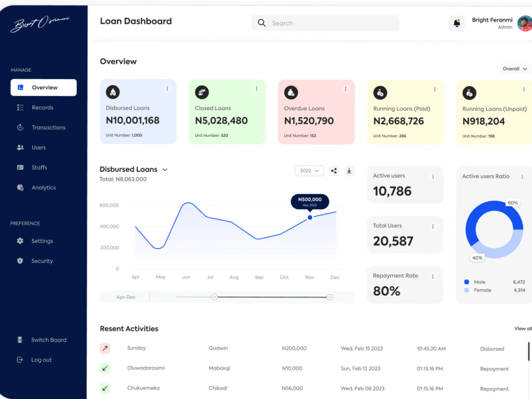Click the Total: N8,063,000 label
Viewport: 532px width, 399px height.
click(x=123, y=179)
